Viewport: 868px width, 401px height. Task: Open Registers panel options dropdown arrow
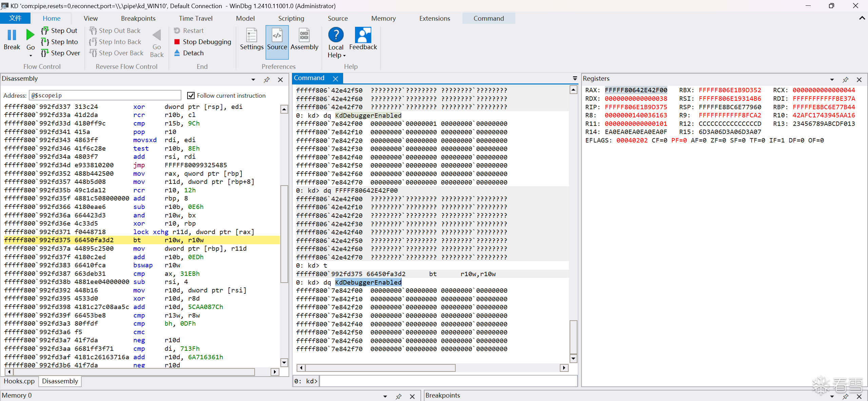pyautogui.click(x=832, y=80)
